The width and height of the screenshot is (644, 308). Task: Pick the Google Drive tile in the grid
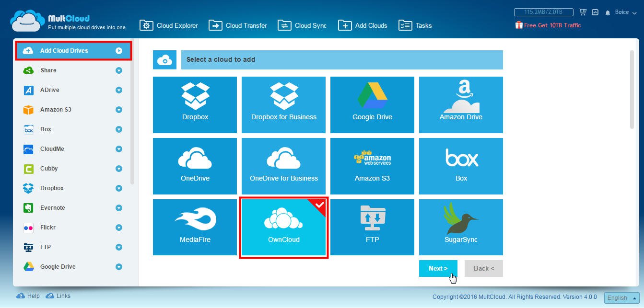(x=372, y=105)
